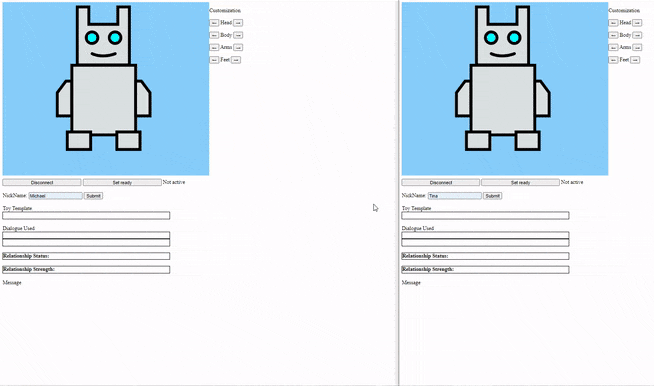The width and height of the screenshot is (654, 386).
Task: Click next arrow beside Arms in Michael's pane
Action: pos(238,48)
